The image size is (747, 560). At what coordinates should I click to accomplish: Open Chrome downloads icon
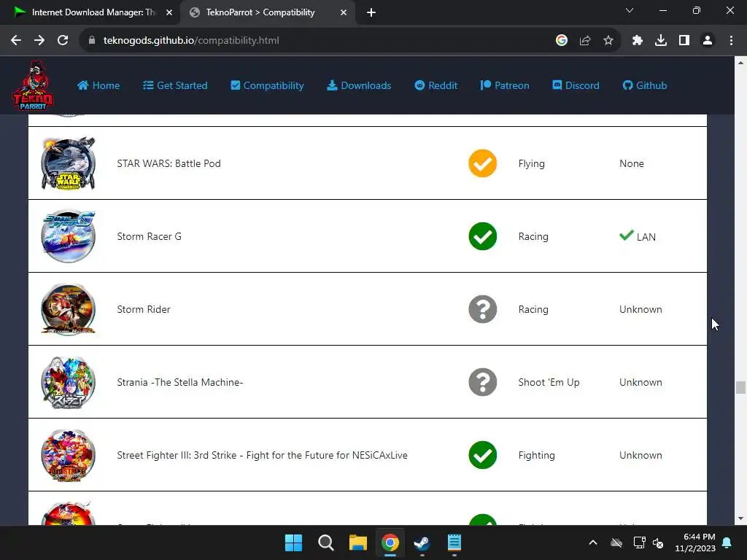click(661, 41)
